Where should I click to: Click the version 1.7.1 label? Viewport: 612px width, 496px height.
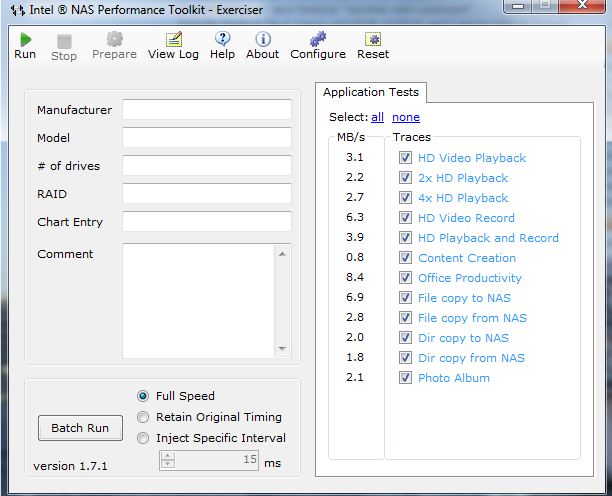coord(70,466)
